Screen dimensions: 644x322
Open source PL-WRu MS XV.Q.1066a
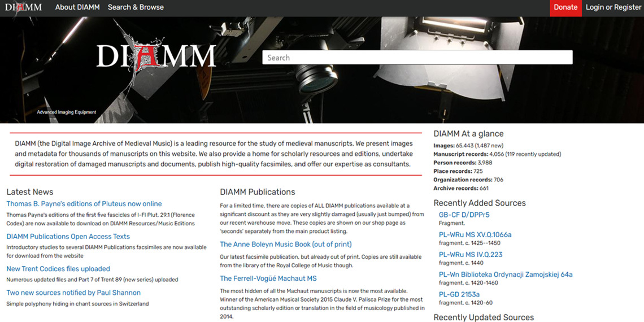point(475,235)
